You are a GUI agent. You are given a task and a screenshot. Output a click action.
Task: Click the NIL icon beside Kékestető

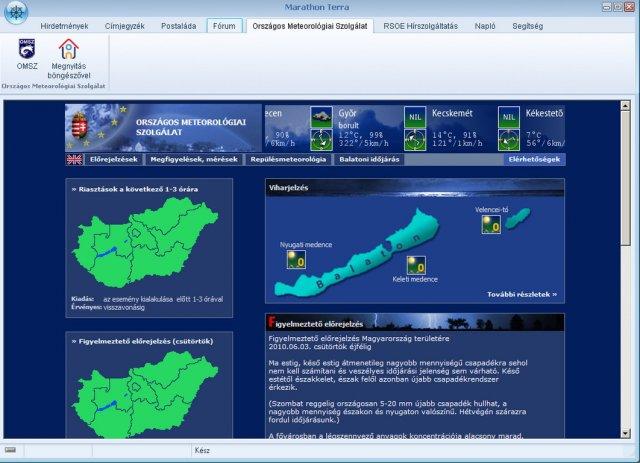[x=509, y=117]
